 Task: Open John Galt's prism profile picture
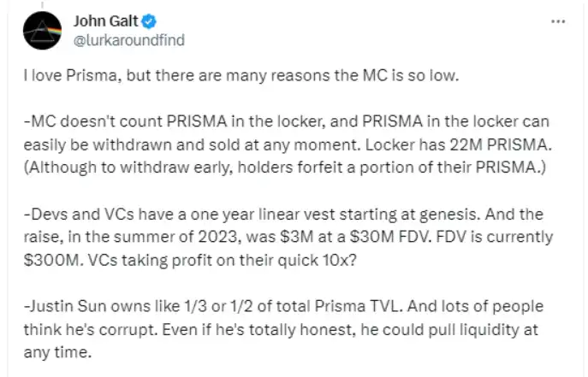[41, 32]
